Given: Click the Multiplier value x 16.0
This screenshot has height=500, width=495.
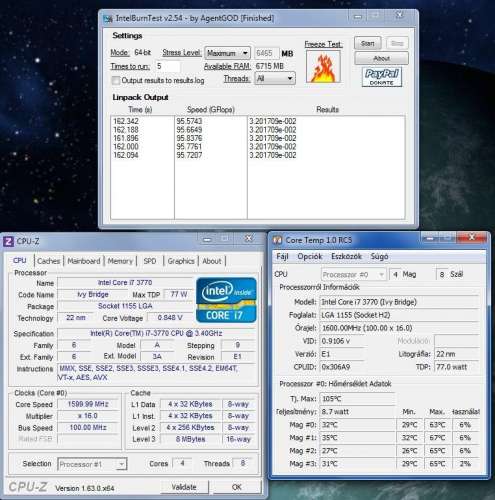Looking at the screenshot, I should [88, 416].
